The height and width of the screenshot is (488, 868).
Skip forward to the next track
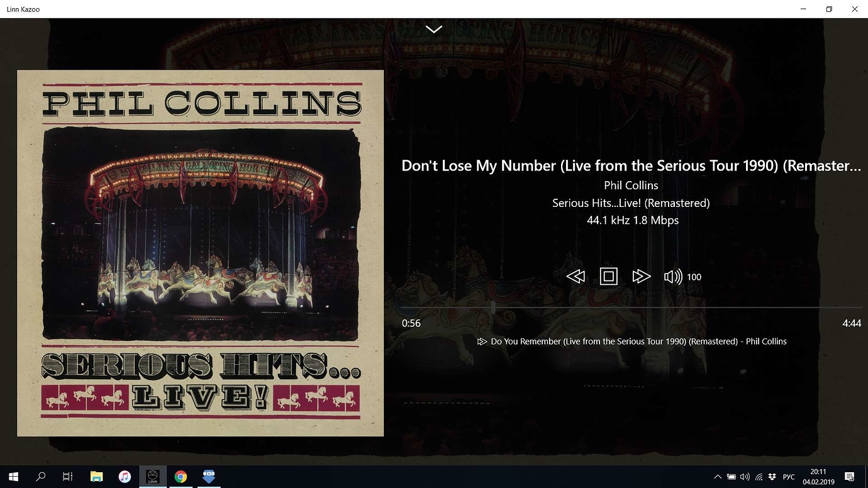pos(641,276)
